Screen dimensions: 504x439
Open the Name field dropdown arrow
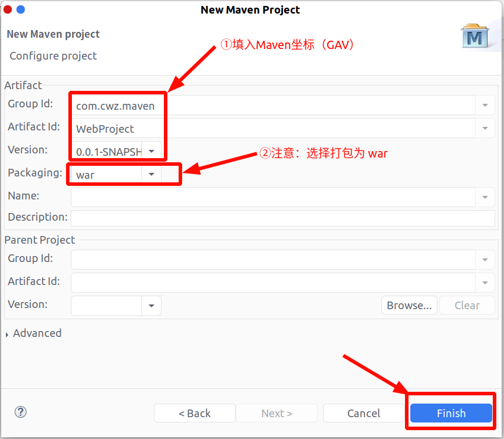click(x=485, y=197)
